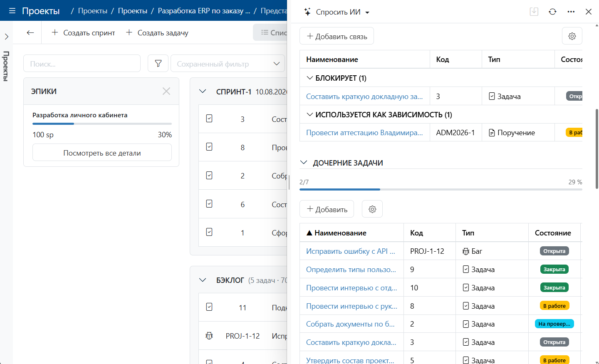Click the bug icon next to Баг
Screen dimensions: 599x364
(466, 251)
